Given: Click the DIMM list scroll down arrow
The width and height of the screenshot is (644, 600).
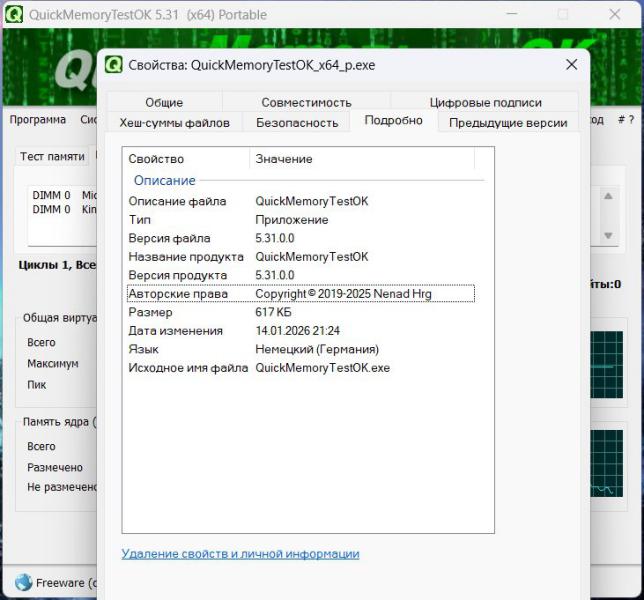Looking at the screenshot, I should tap(608, 235).
